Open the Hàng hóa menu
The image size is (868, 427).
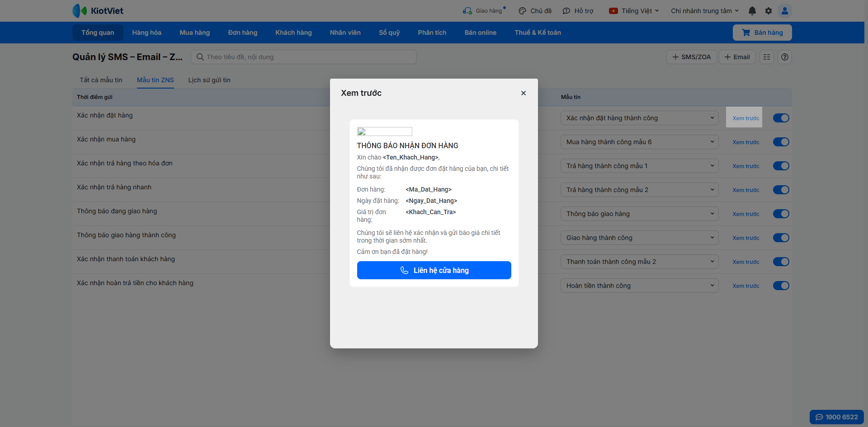(147, 33)
